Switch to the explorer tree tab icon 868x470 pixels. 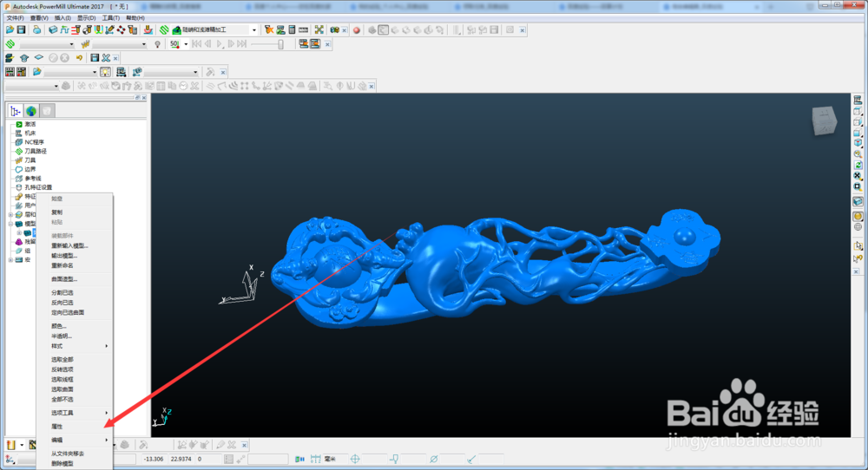(15, 111)
